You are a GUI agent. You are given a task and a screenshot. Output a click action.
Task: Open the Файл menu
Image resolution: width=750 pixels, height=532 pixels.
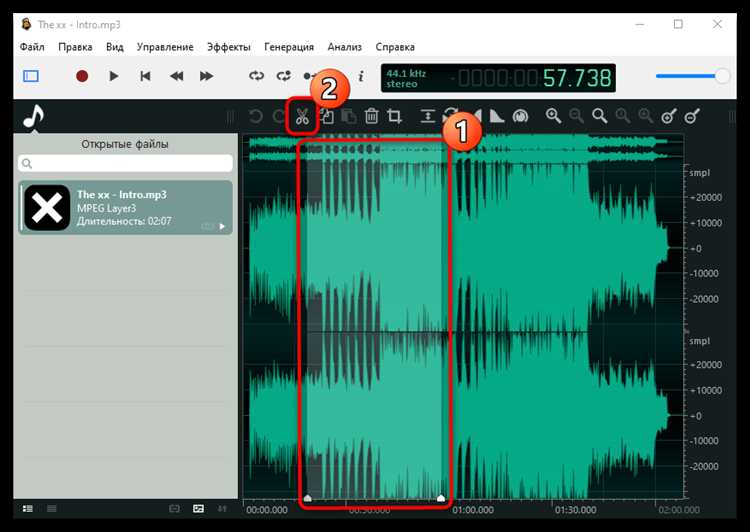coord(32,47)
